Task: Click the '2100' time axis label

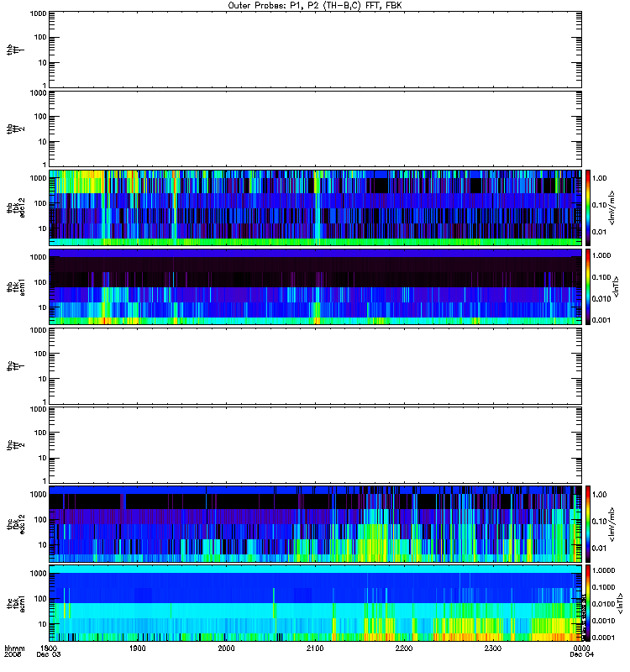Action: [315, 648]
